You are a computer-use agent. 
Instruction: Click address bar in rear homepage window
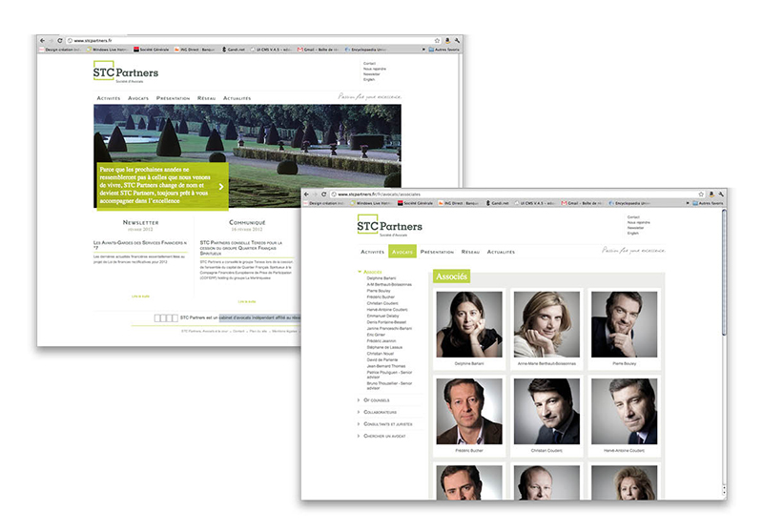[x=254, y=41]
